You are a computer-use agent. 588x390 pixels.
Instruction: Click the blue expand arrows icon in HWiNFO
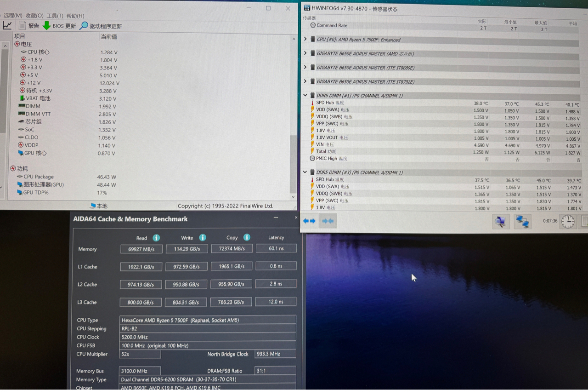click(x=310, y=221)
